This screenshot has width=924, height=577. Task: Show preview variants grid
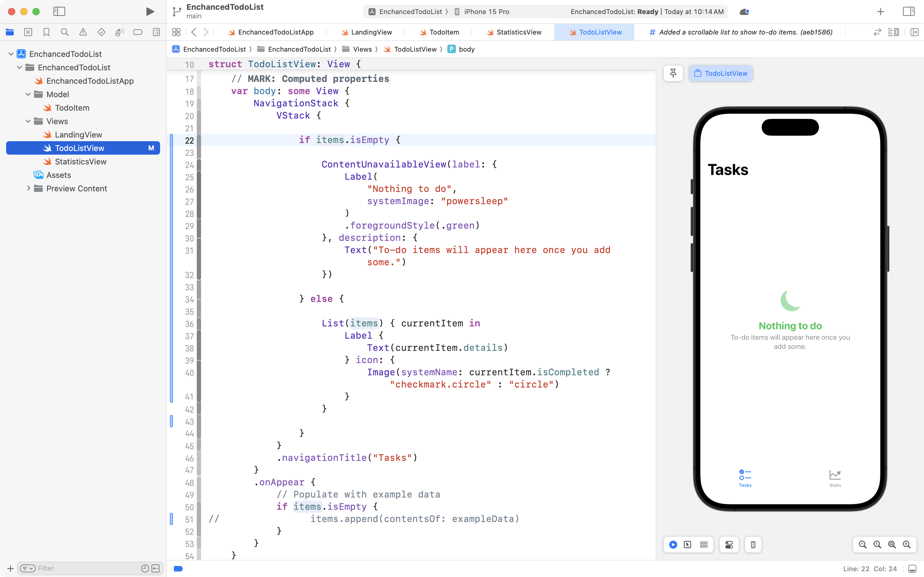pyautogui.click(x=704, y=545)
